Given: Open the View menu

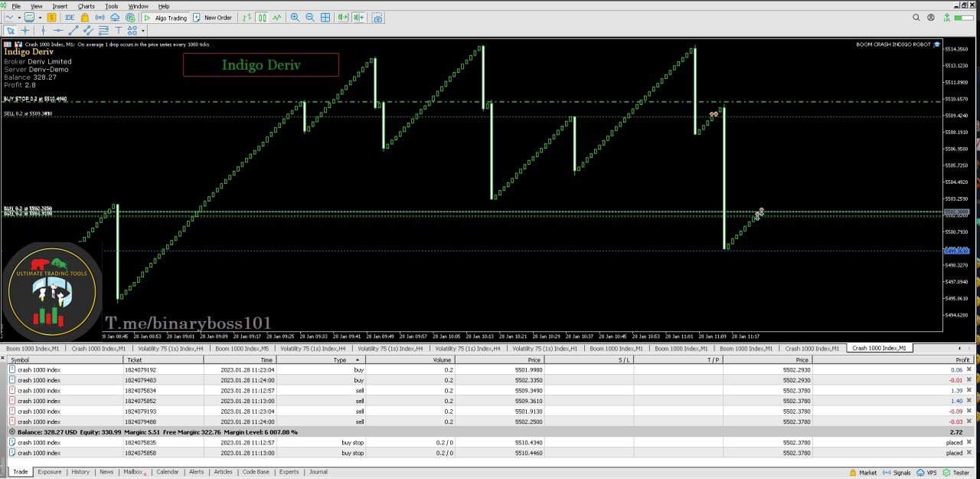Looking at the screenshot, I should [x=36, y=6].
